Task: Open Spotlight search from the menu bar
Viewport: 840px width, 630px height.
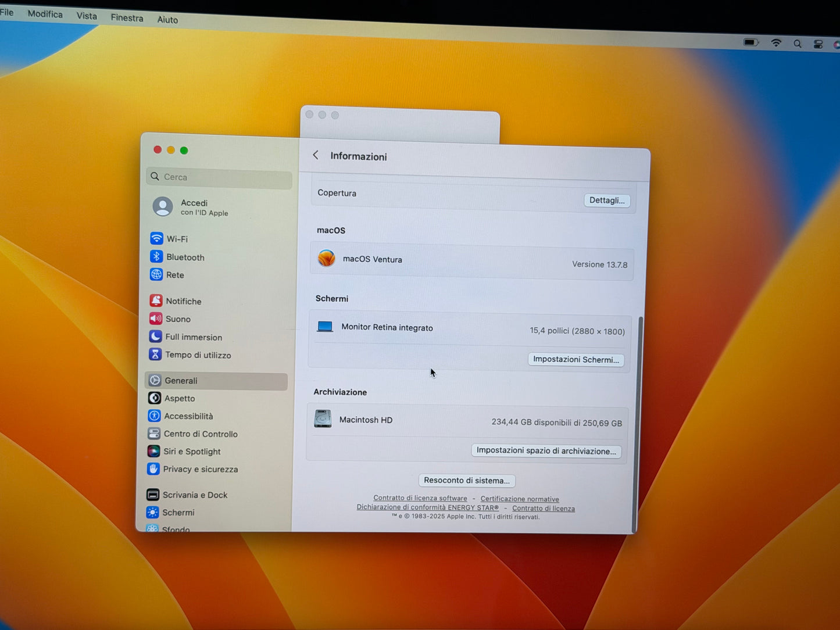Action: point(798,44)
